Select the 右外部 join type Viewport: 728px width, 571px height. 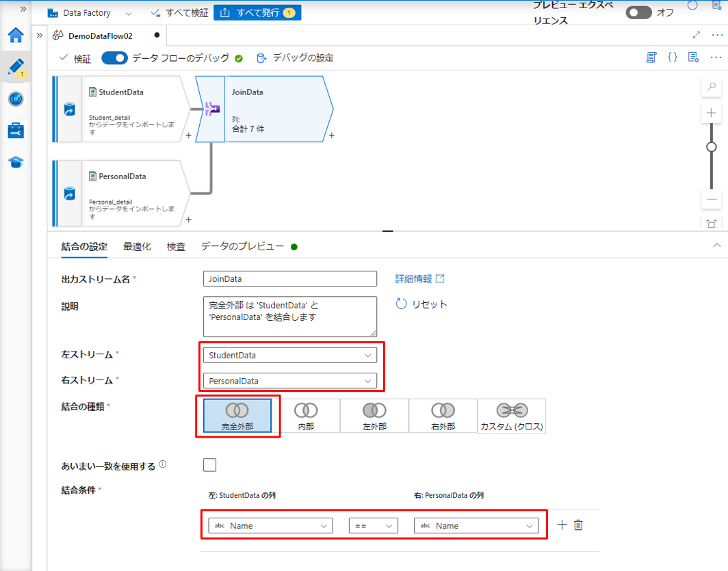tap(443, 416)
